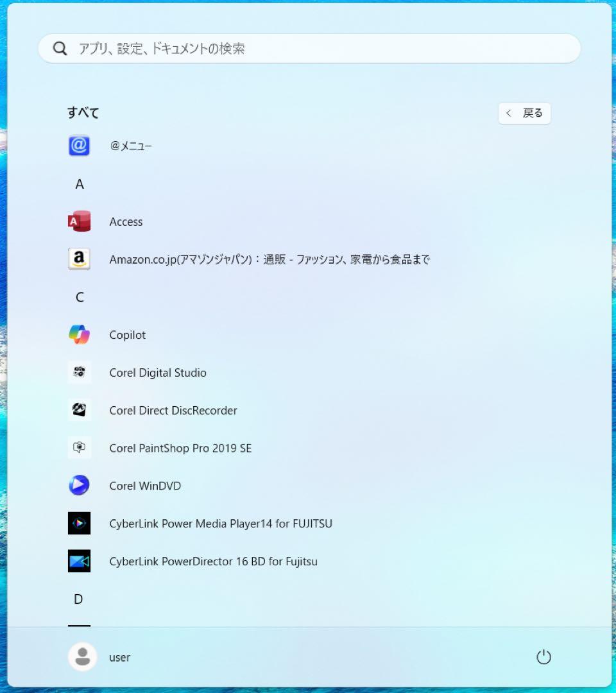Focus the app search box
This screenshot has width=616, height=693.
tap(309, 48)
